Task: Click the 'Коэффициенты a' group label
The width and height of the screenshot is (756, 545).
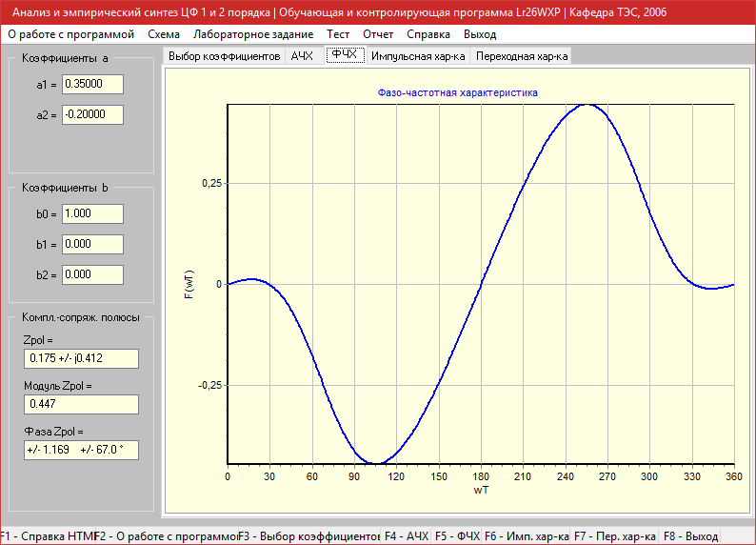Action: pyautogui.click(x=65, y=58)
